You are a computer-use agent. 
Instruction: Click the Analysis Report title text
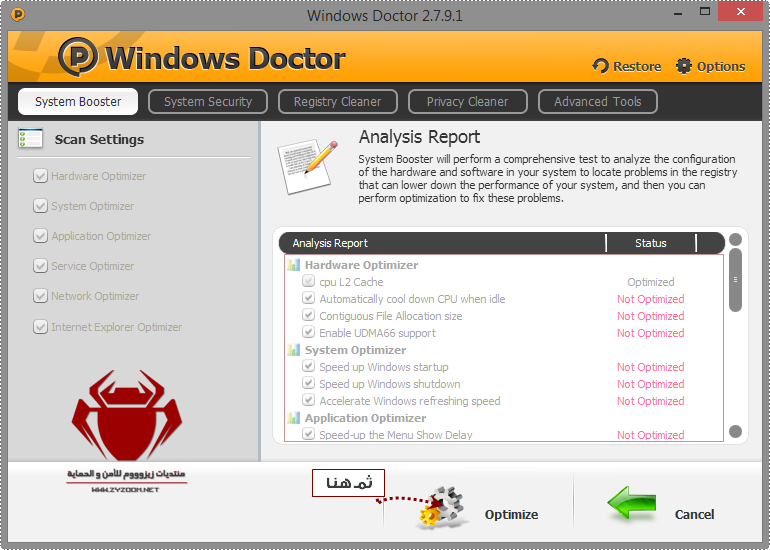(x=419, y=137)
